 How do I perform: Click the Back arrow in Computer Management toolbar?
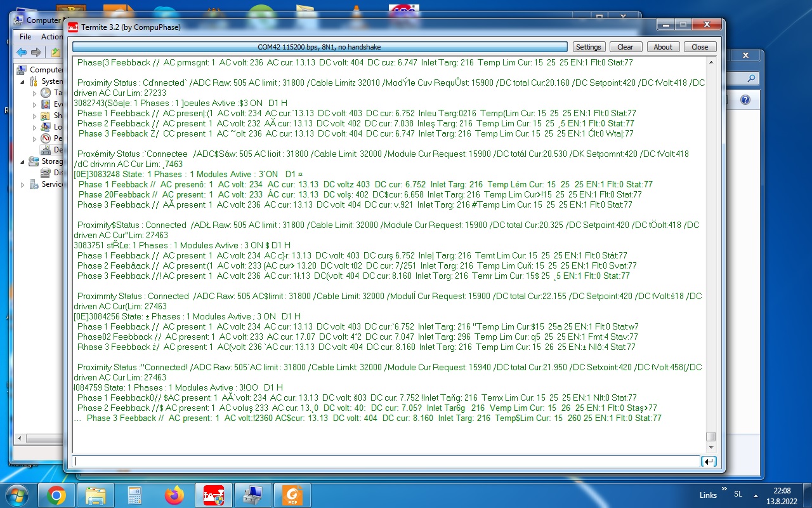click(x=22, y=52)
